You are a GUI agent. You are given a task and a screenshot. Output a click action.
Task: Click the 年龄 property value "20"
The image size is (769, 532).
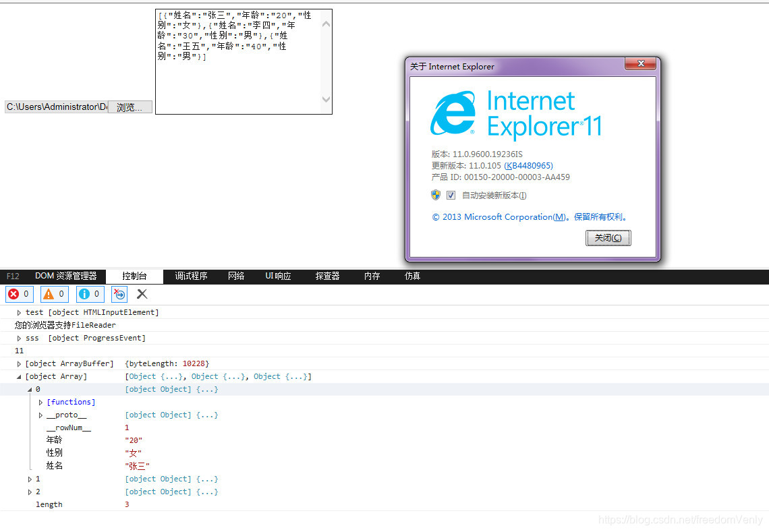[134, 440]
